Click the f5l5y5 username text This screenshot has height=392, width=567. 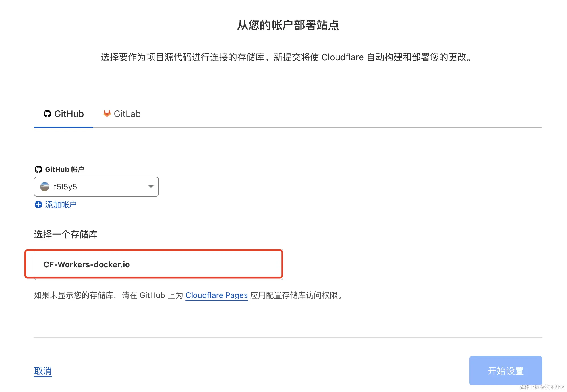(x=65, y=187)
